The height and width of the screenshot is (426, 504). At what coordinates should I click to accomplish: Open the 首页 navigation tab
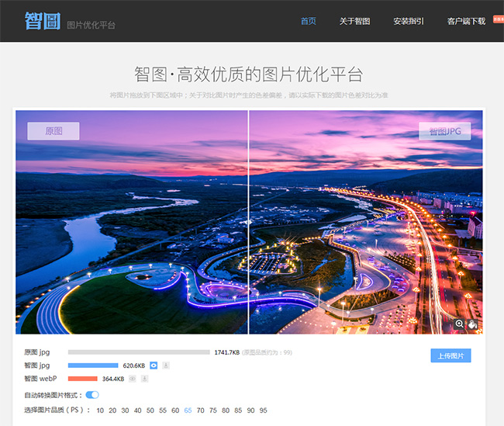point(308,21)
